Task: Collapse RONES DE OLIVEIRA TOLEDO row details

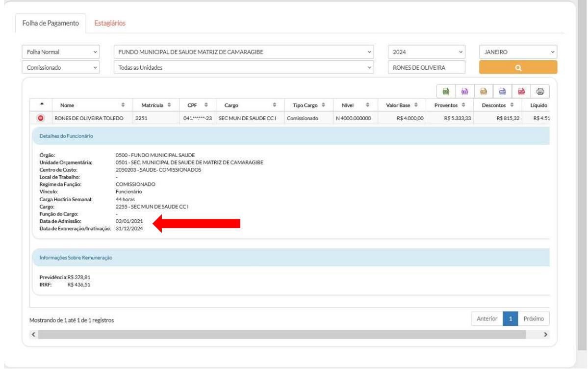Action: tap(41, 118)
